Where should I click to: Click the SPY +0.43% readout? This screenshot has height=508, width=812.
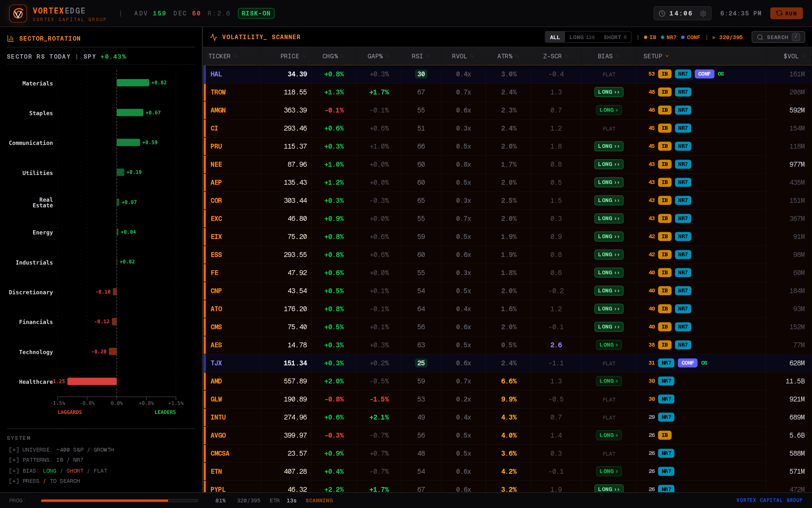[x=105, y=56]
